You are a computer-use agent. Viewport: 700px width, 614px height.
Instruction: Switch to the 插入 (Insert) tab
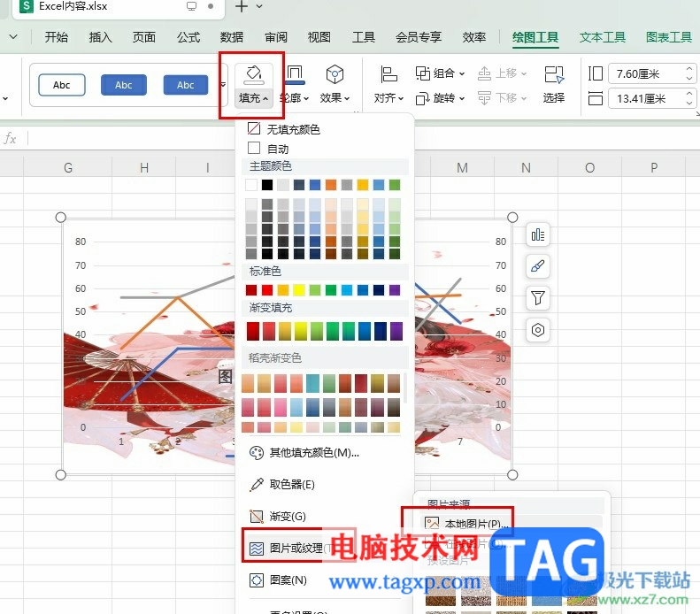(x=100, y=37)
